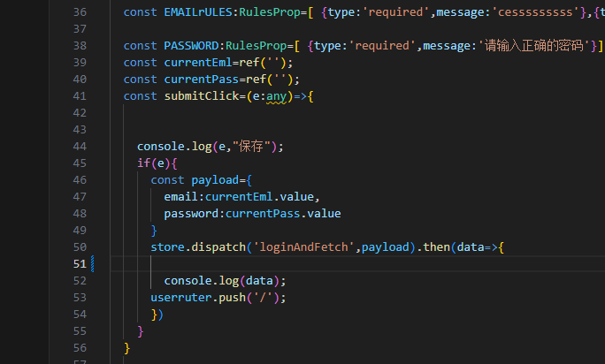Click the submitClick function name
This screenshot has width=605, height=364.
click(x=202, y=95)
